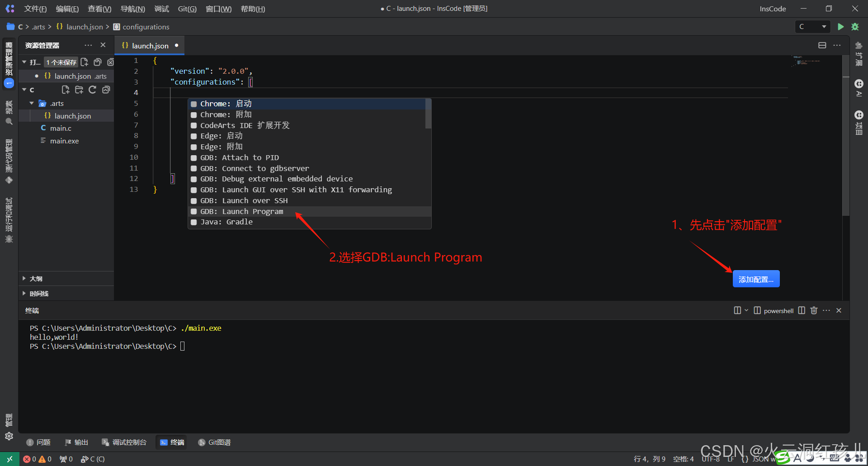Screen dimensions: 868x466
Task: Open the Help (帮助) menu
Action: coord(253,9)
